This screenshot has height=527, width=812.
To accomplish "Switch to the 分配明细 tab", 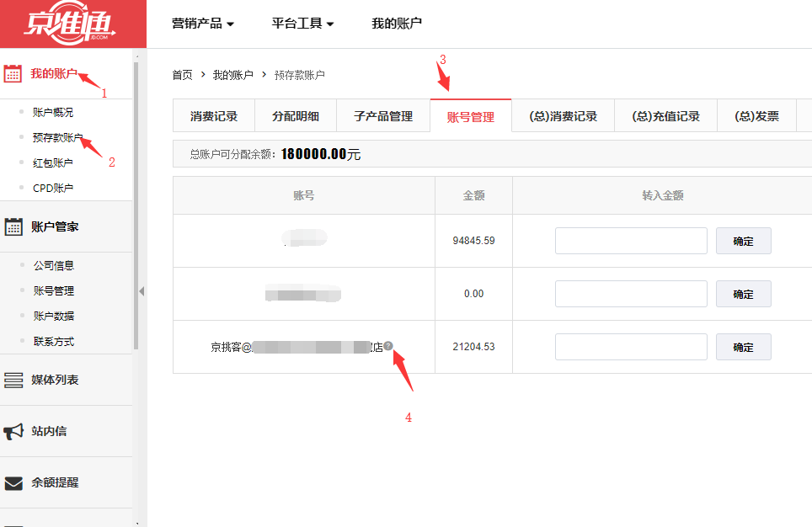I will click(295, 116).
